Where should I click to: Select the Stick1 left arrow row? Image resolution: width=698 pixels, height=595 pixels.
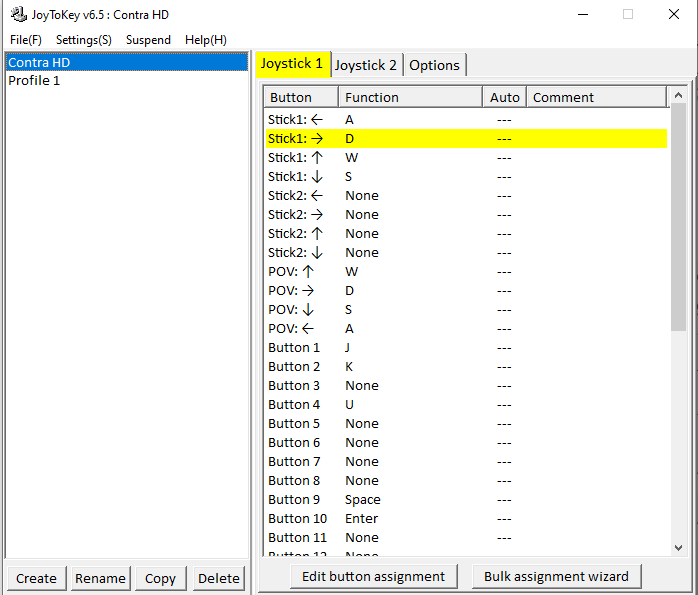(x=466, y=120)
